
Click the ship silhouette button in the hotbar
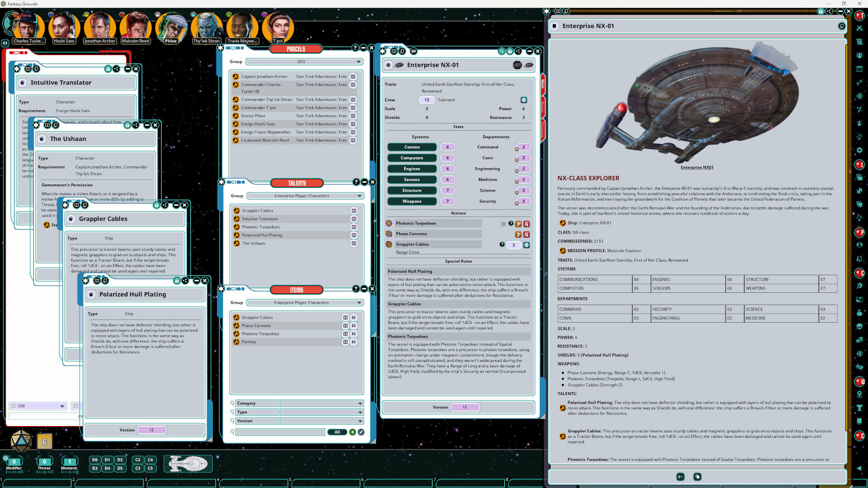tap(188, 464)
